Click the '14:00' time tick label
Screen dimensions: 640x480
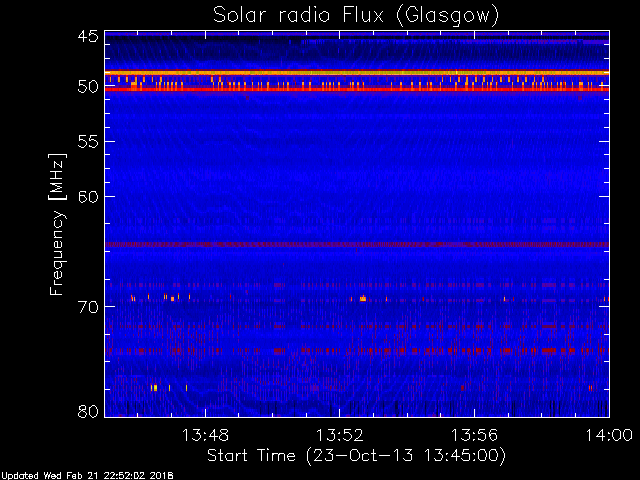pyautogui.click(x=609, y=435)
